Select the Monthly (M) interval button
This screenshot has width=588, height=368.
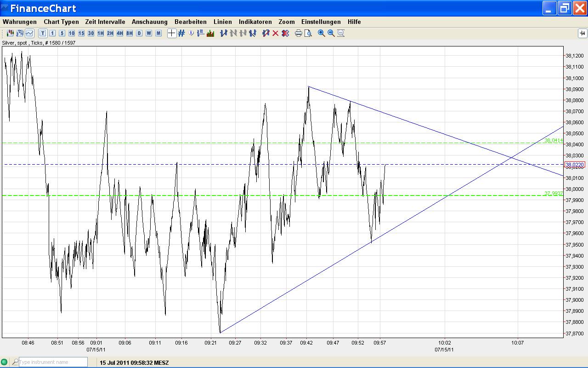[158, 33]
